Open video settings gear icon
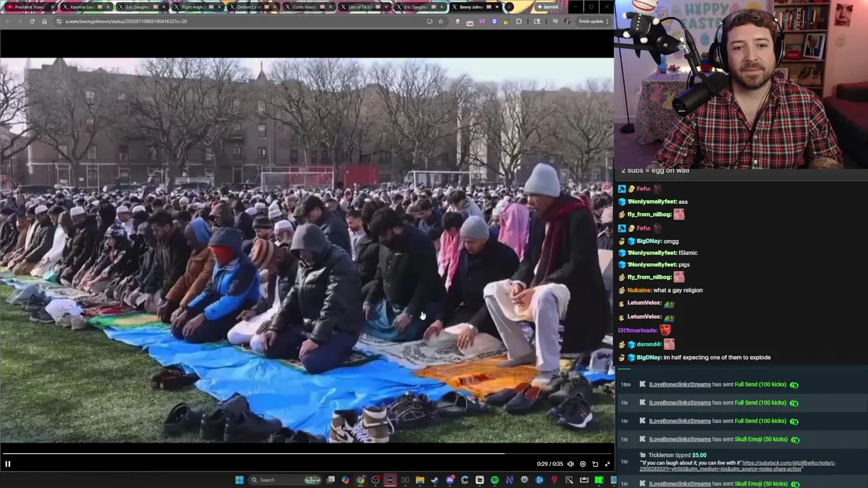868x488 pixels. (x=583, y=464)
